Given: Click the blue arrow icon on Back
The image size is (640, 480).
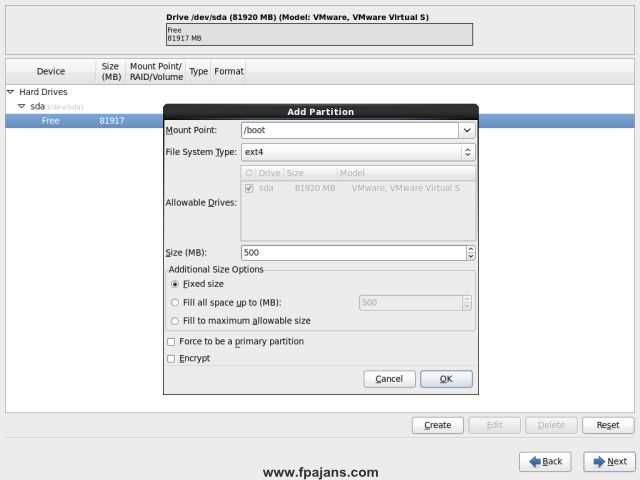Looking at the screenshot, I should 535,462.
